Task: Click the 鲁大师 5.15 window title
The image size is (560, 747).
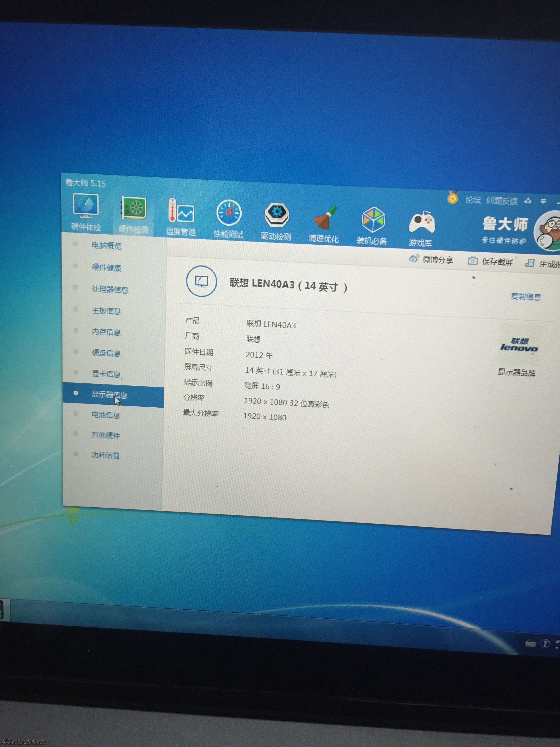Action: 85,183
